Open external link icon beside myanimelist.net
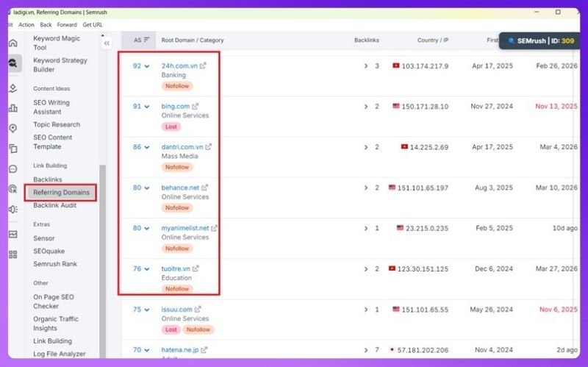This screenshot has width=588, height=367. [x=214, y=228]
